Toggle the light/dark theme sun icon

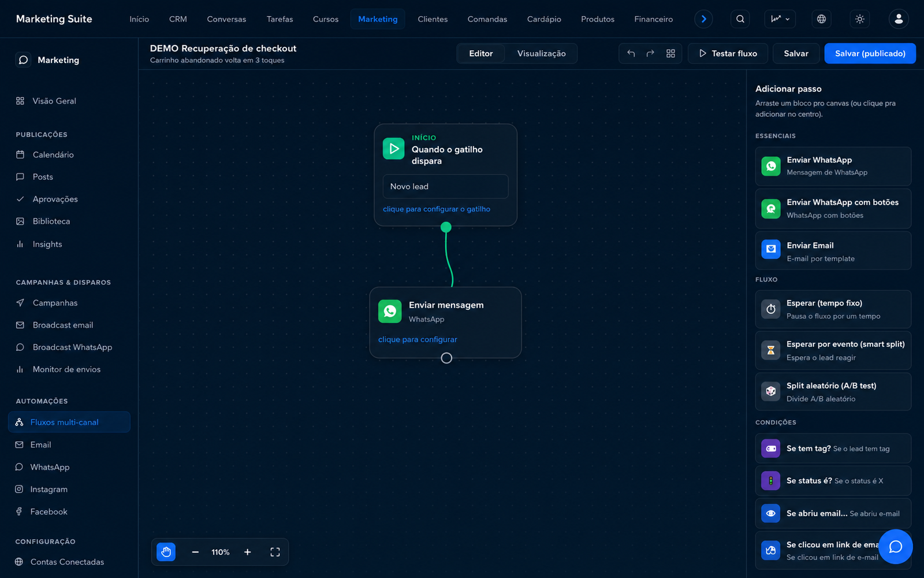click(860, 19)
